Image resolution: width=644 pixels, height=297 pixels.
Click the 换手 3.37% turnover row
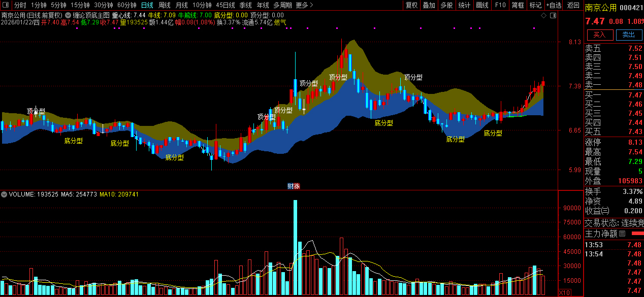(614, 191)
